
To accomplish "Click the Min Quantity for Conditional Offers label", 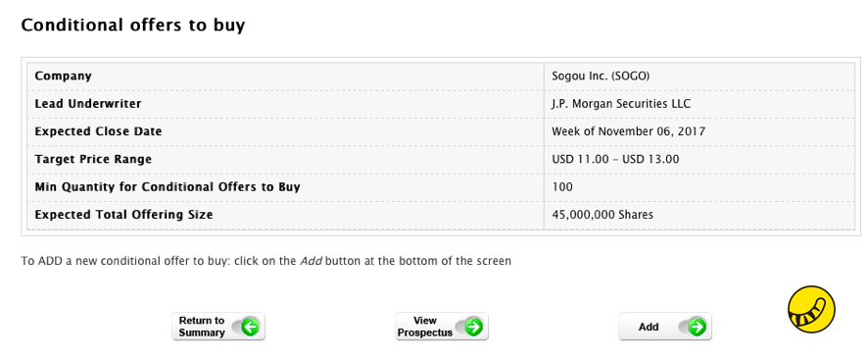I will (x=168, y=186).
